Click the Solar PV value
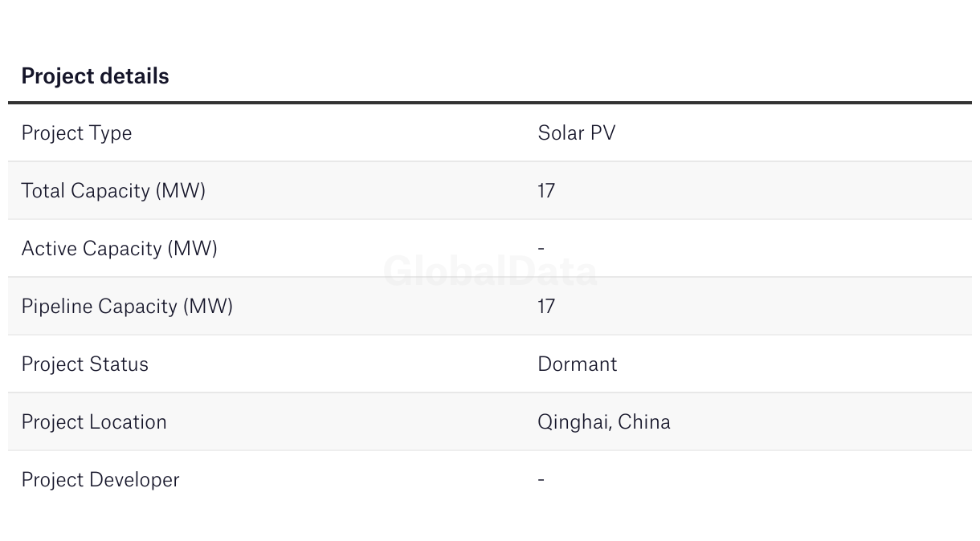The image size is (980, 541). coord(577,132)
